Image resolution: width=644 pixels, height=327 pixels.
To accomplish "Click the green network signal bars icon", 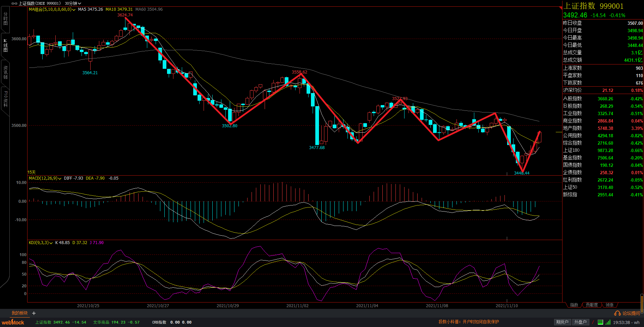I will point(608,322).
